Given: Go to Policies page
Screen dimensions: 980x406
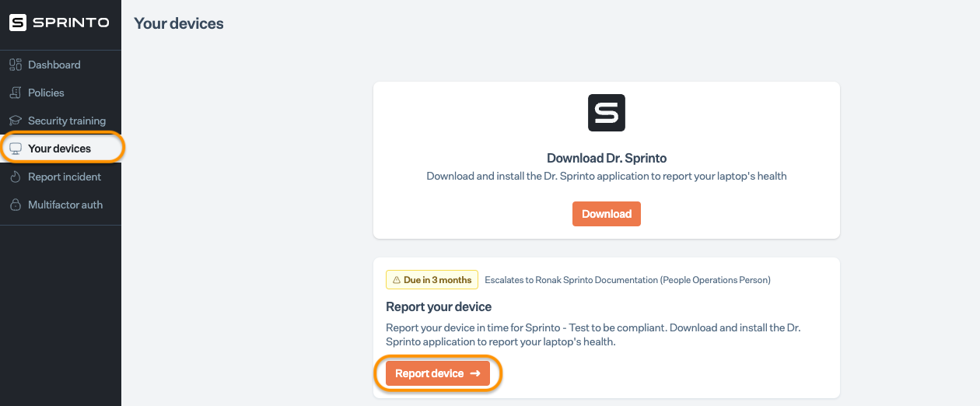Looking at the screenshot, I should [x=61, y=93].
